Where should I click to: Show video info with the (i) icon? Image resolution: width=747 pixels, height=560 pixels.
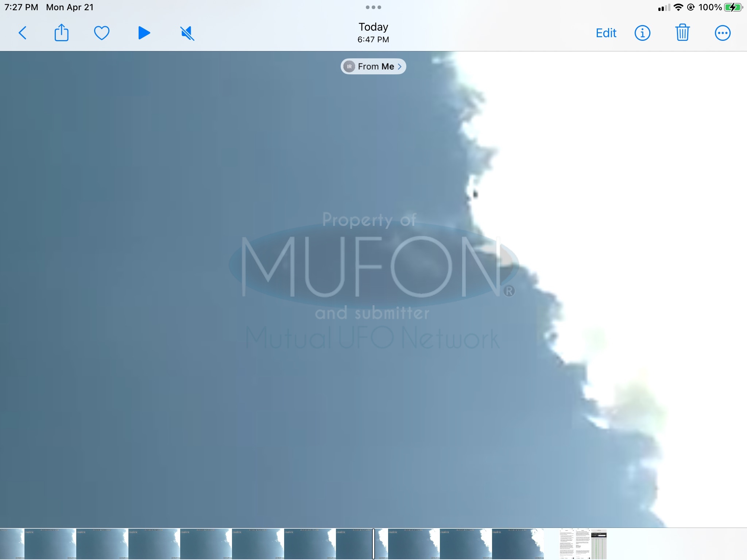(x=642, y=33)
